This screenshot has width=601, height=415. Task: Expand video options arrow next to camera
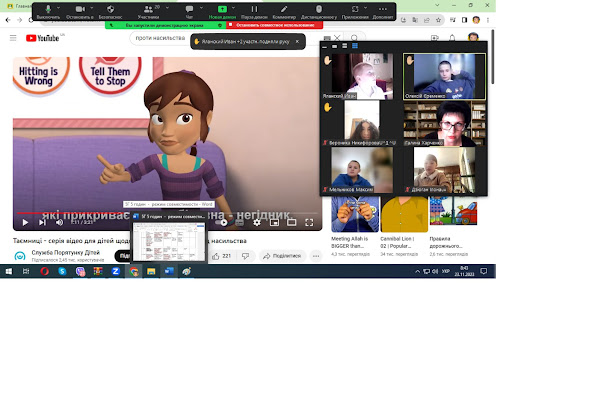[91, 8]
